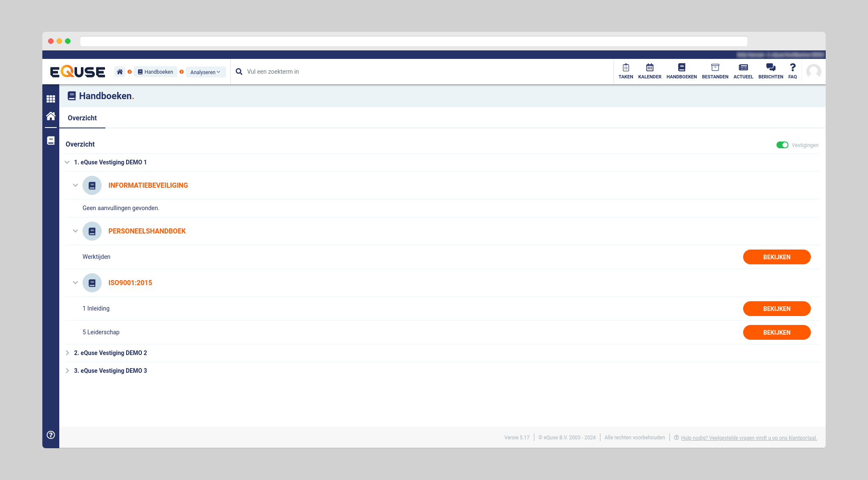The image size is (868, 480).
Task: Click the eQuse logo
Action: click(x=77, y=72)
